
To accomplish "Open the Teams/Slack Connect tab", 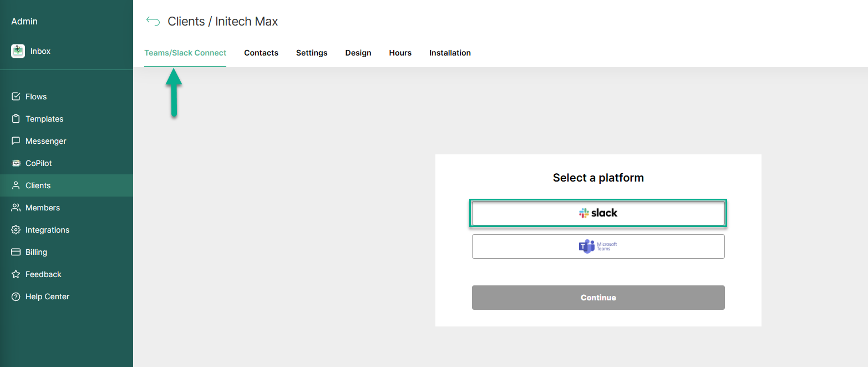I will tap(185, 53).
